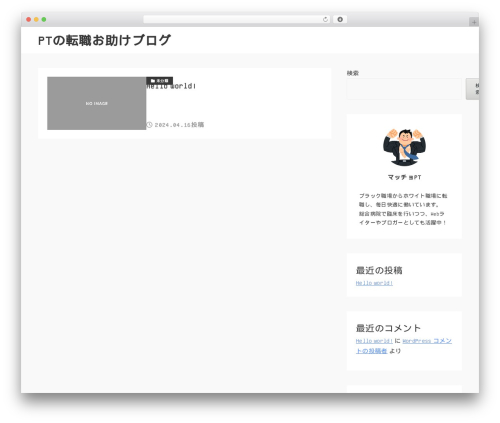This screenshot has height=423, width=500.
Task: Open a new browser tab with plus
Action: [x=474, y=22]
